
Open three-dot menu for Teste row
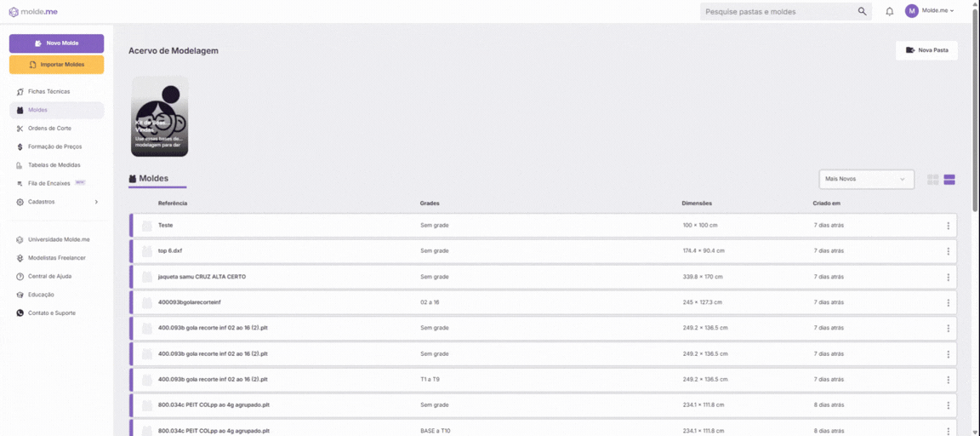tap(949, 225)
